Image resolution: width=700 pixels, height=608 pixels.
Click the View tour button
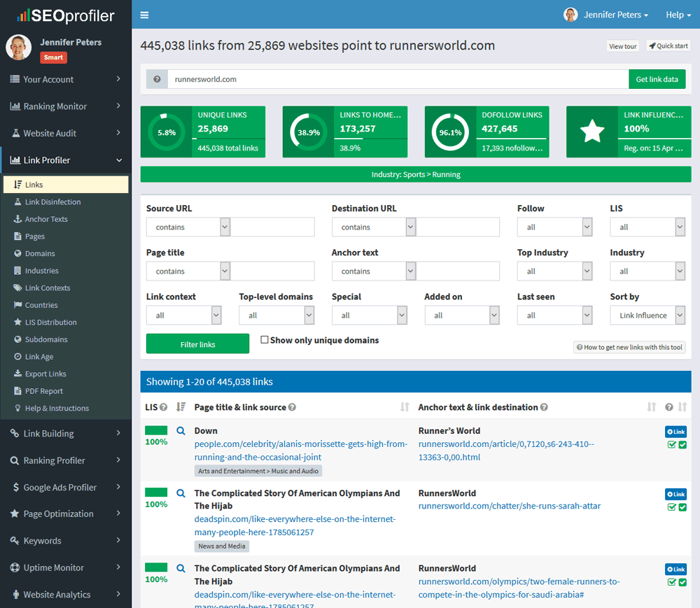click(x=623, y=46)
